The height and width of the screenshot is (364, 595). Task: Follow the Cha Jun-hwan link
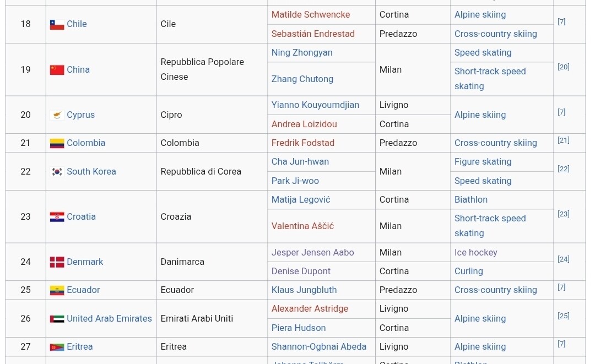coord(300,162)
